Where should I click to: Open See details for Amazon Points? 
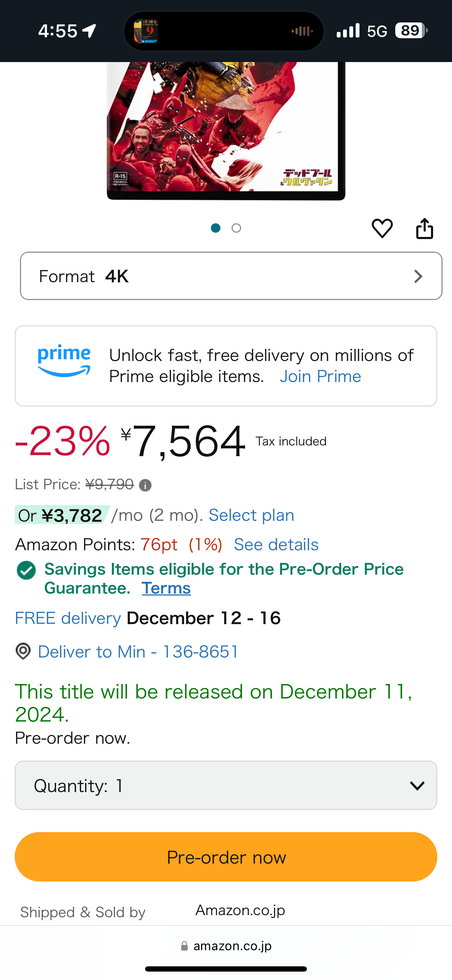276,544
